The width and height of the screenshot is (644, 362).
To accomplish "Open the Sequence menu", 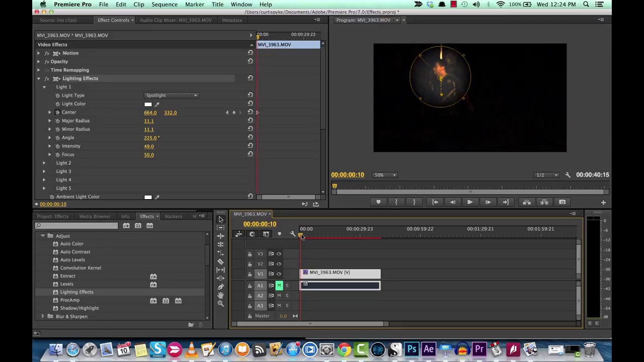I will coord(165,5).
